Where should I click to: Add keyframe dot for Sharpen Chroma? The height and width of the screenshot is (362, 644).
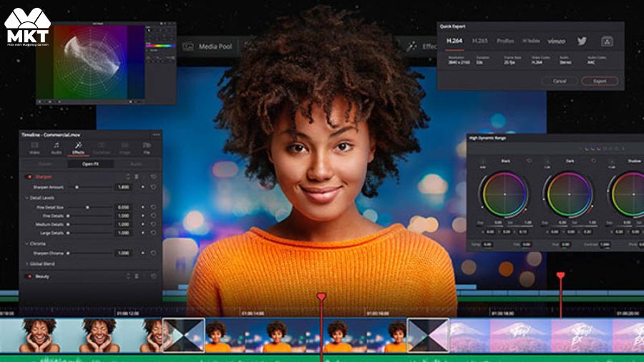point(142,253)
